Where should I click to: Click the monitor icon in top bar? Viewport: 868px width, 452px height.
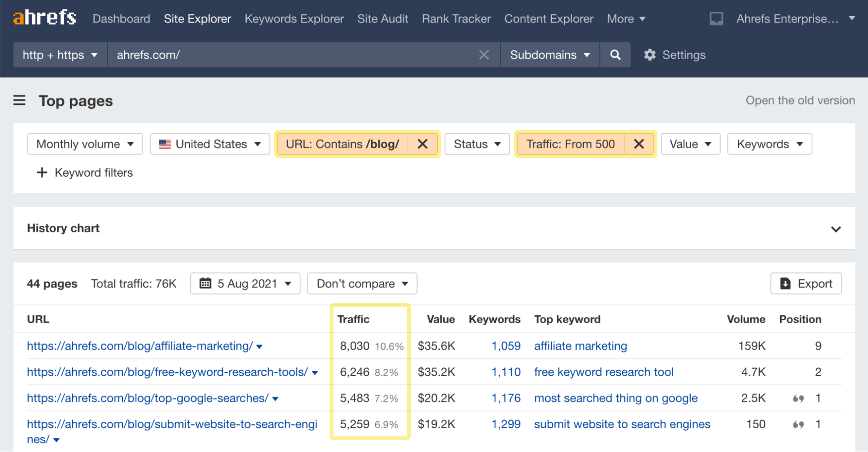point(716,19)
